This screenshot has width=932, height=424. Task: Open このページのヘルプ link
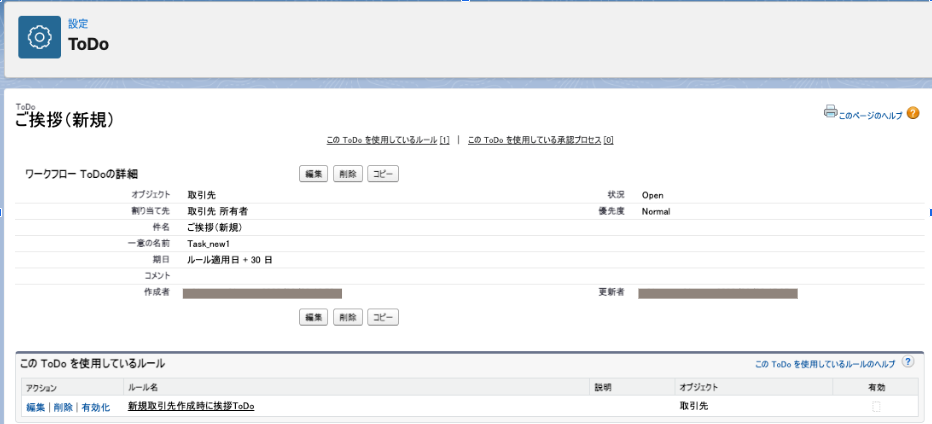(x=870, y=116)
